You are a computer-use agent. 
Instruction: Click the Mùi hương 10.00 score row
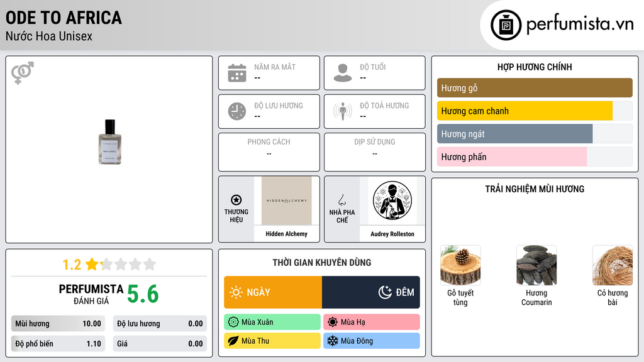58,324
